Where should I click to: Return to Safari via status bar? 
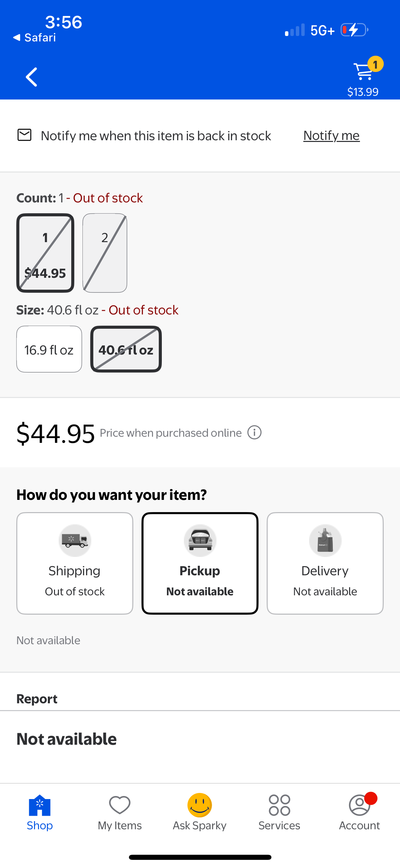[x=35, y=38]
